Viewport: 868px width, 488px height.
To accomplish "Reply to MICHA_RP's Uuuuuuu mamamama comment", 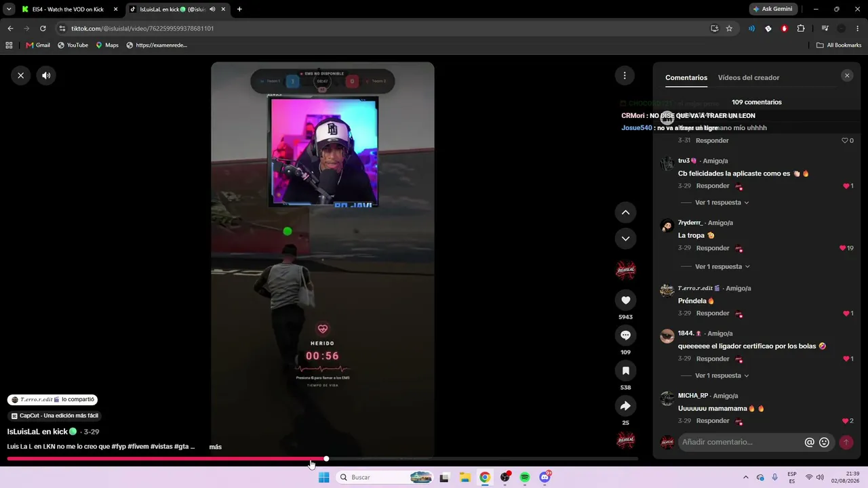I will pos(713,421).
